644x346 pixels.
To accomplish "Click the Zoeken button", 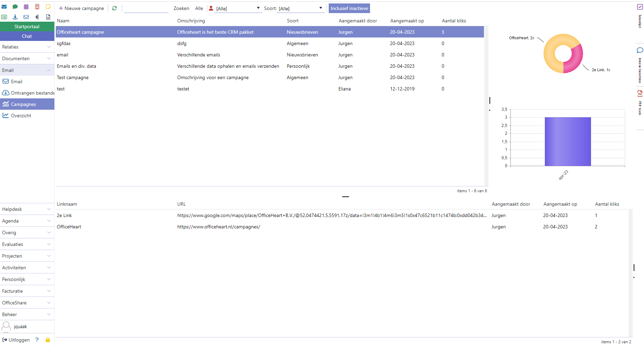I will click(x=181, y=8).
